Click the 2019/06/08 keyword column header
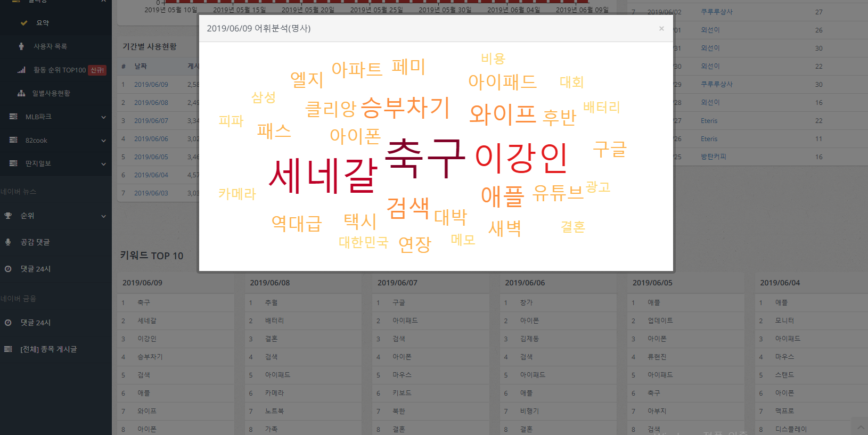 269,283
